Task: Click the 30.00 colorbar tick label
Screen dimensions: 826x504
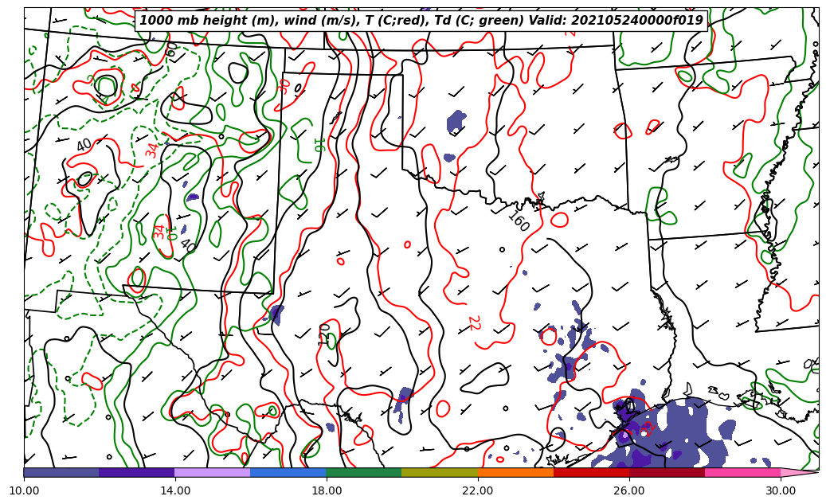Action: coord(781,490)
